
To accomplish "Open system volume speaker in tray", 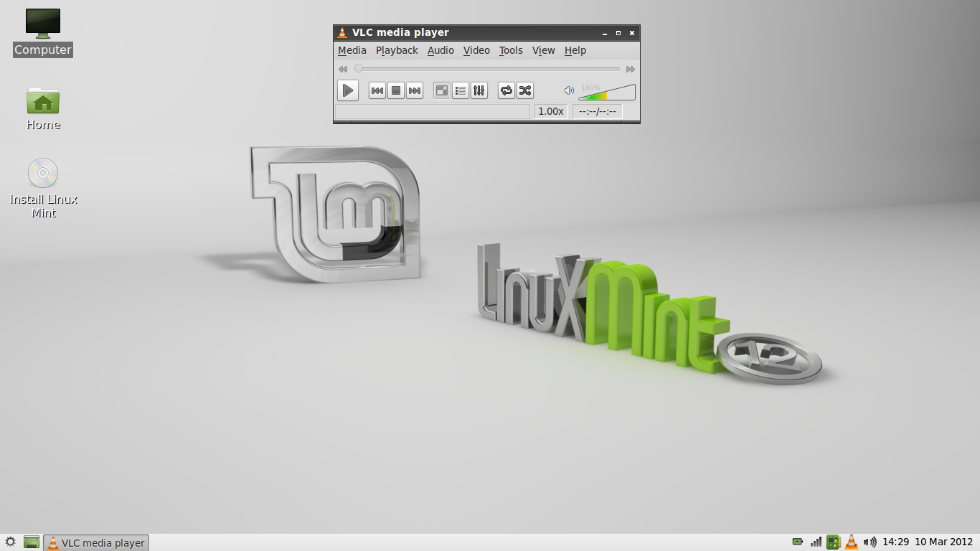I will [x=870, y=542].
